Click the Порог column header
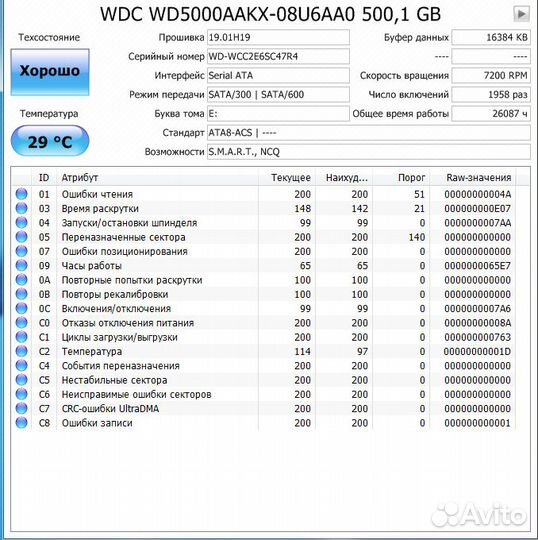This screenshot has height=540, width=538. [401, 178]
